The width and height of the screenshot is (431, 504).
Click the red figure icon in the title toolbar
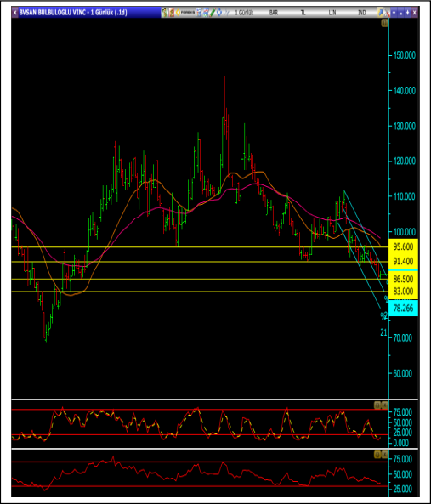172,13
